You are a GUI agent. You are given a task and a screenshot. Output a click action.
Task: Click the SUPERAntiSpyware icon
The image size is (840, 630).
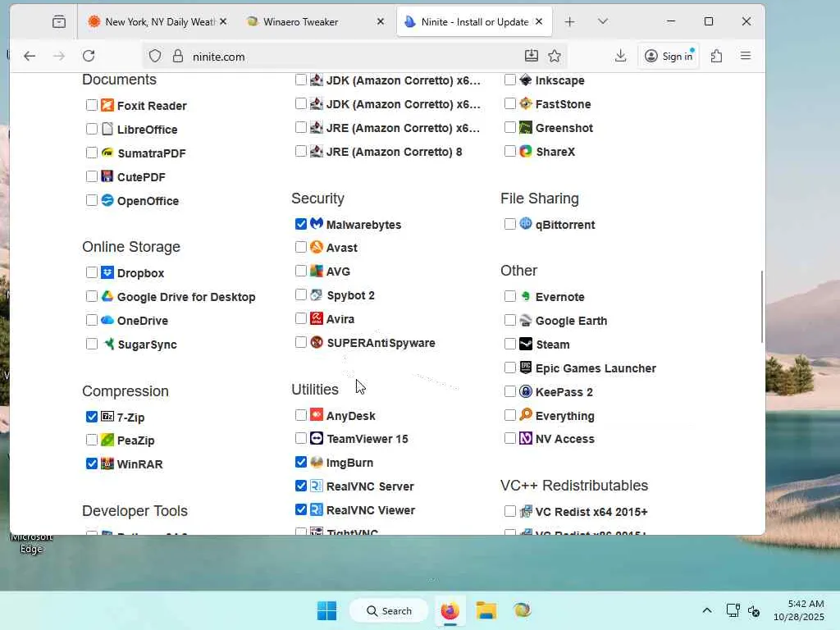317,342
